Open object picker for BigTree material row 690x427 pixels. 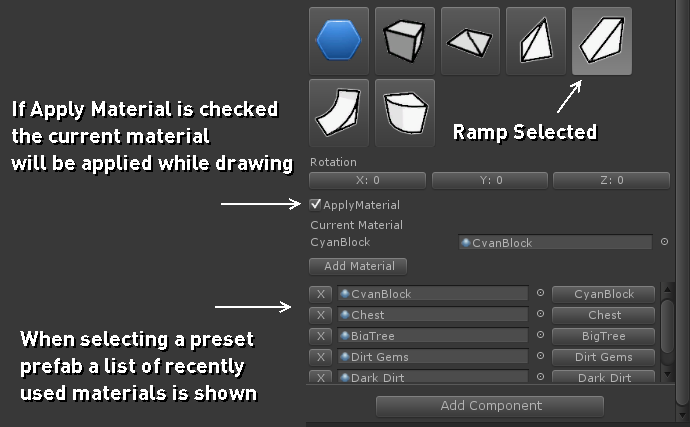[540, 336]
